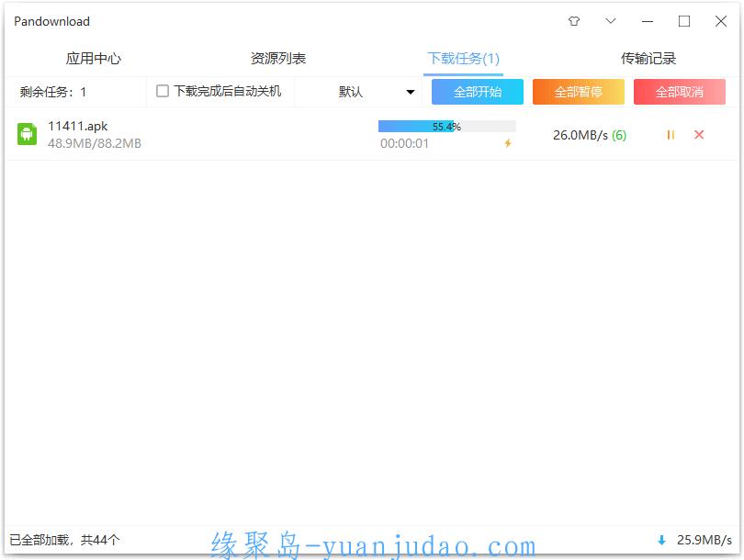Viewport: 744px width, 560px height.
Task: Open the skin theme shirt icon
Action: coord(574,21)
